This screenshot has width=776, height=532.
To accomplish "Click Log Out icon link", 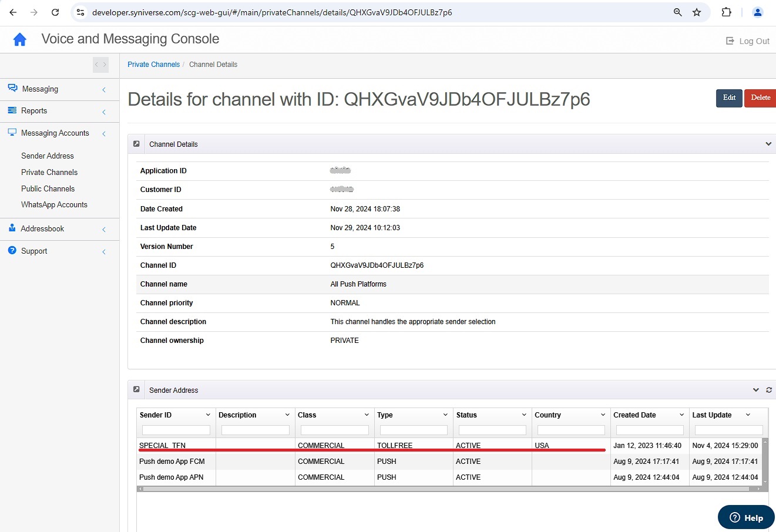I will (x=730, y=41).
